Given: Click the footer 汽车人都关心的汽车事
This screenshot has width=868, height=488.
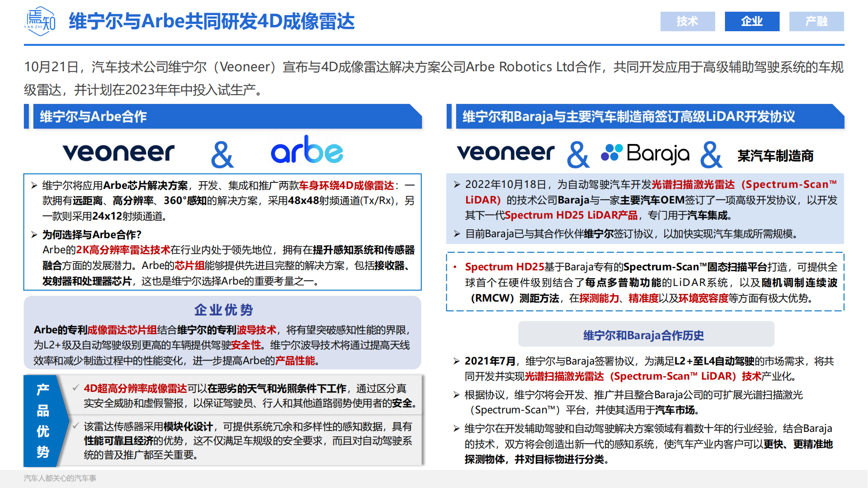Looking at the screenshot, I should [60, 478].
